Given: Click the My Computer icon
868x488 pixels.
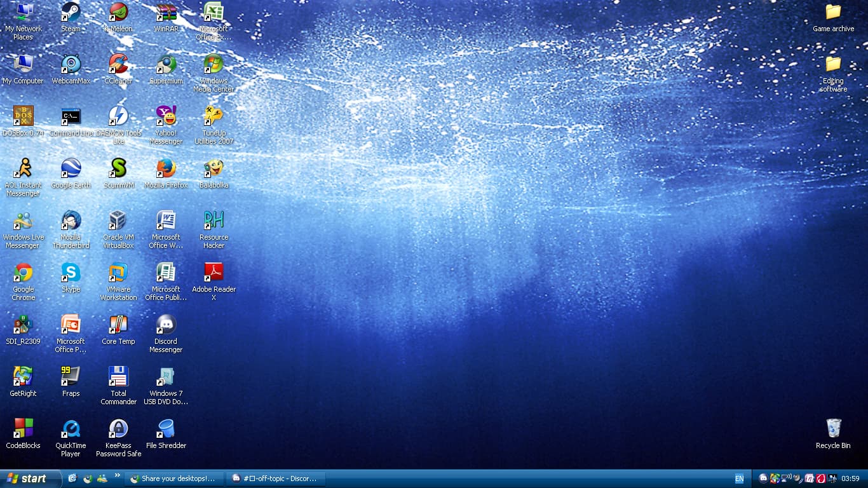Looking at the screenshot, I should (24, 64).
